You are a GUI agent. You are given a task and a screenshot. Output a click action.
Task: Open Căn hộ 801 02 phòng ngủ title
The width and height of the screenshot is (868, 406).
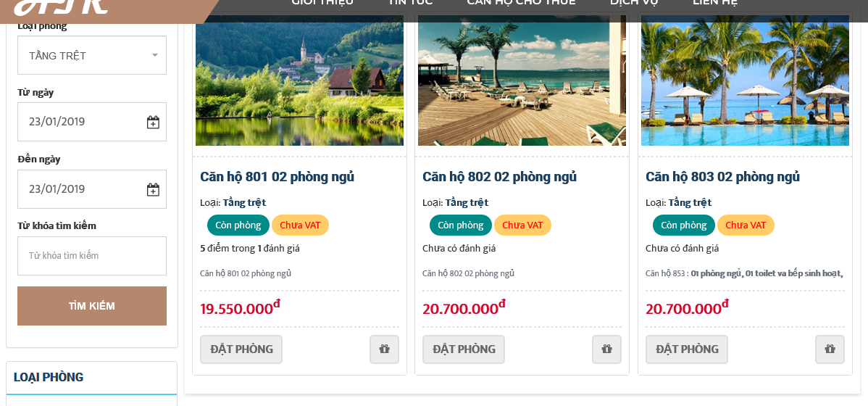[277, 177]
